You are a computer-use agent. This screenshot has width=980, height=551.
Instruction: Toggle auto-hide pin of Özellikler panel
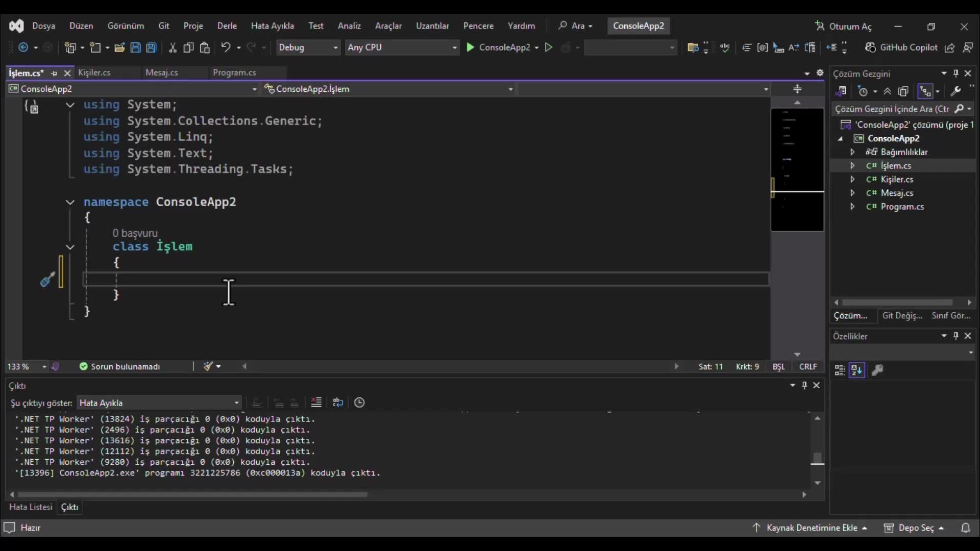tap(956, 336)
